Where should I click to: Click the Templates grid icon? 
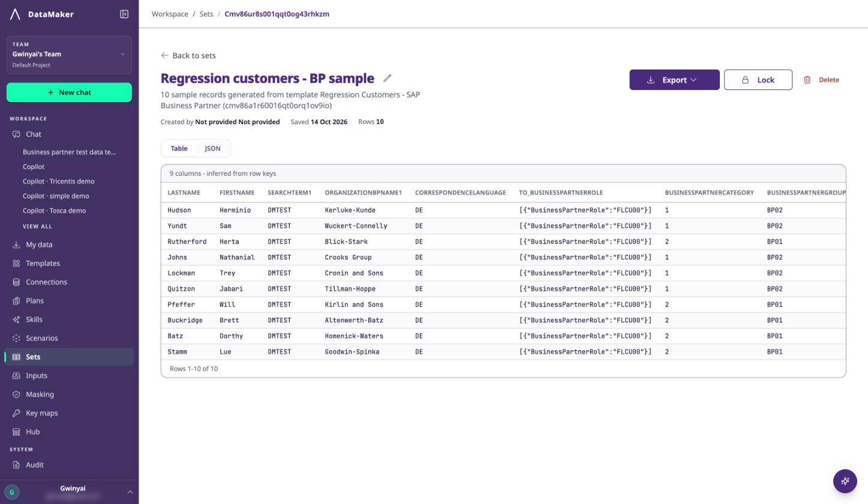click(x=16, y=263)
